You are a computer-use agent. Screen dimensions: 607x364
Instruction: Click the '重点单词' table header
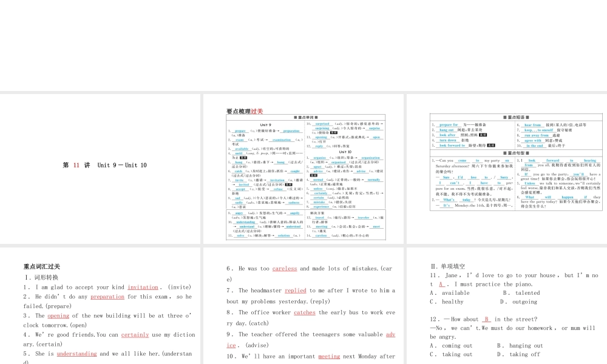point(306,117)
